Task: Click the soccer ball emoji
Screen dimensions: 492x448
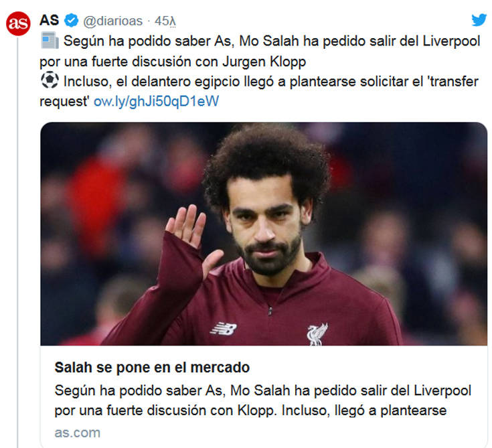Action: [50, 80]
